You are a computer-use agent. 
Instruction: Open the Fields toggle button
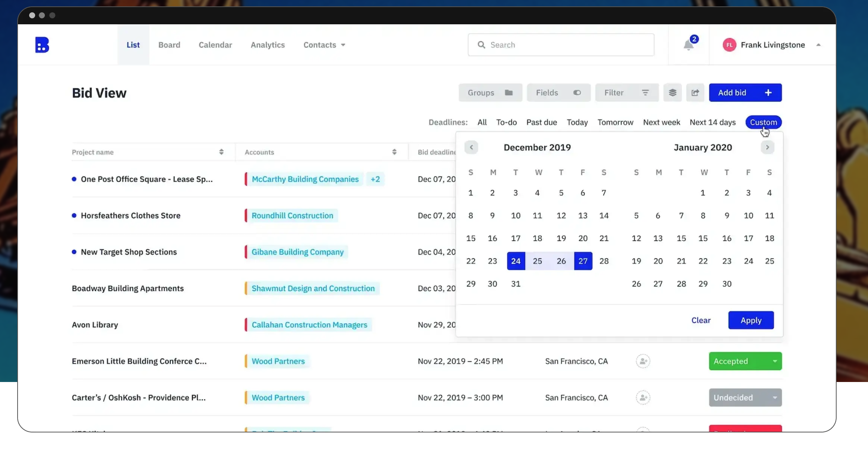coord(558,93)
